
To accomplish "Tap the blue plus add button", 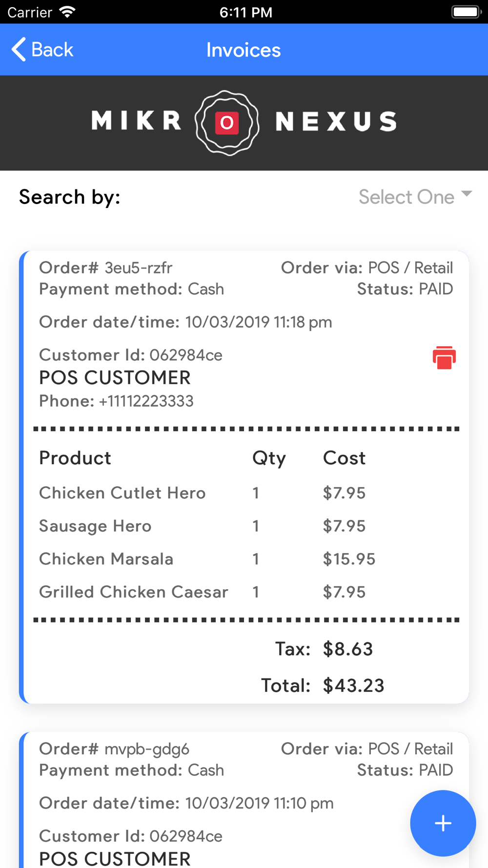I will [443, 823].
